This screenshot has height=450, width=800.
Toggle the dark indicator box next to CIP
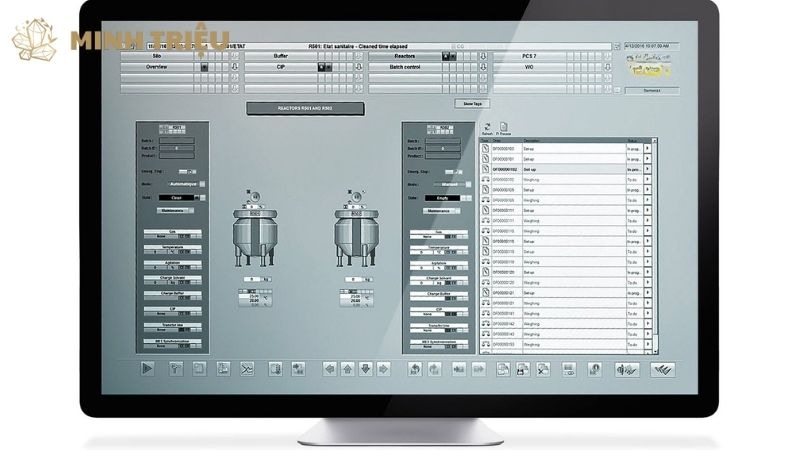323,67
